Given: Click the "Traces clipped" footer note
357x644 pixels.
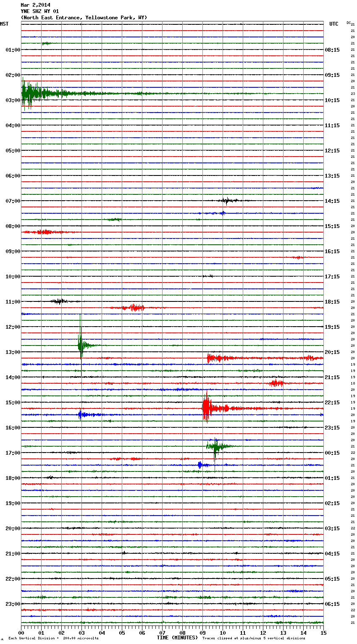Looking at the screenshot, I should 254,639.
